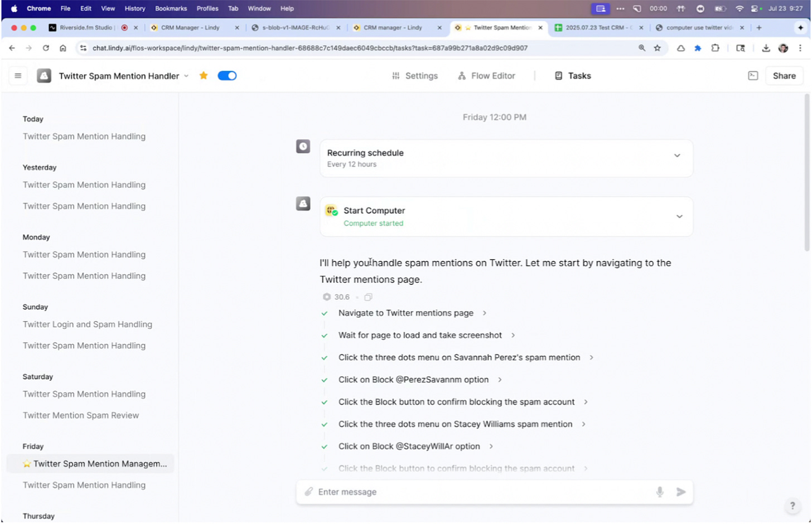The width and height of the screenshot is (812, 524).
Task: Open Twitter Mention Spam Review task
Action: (x=81, y=415)
